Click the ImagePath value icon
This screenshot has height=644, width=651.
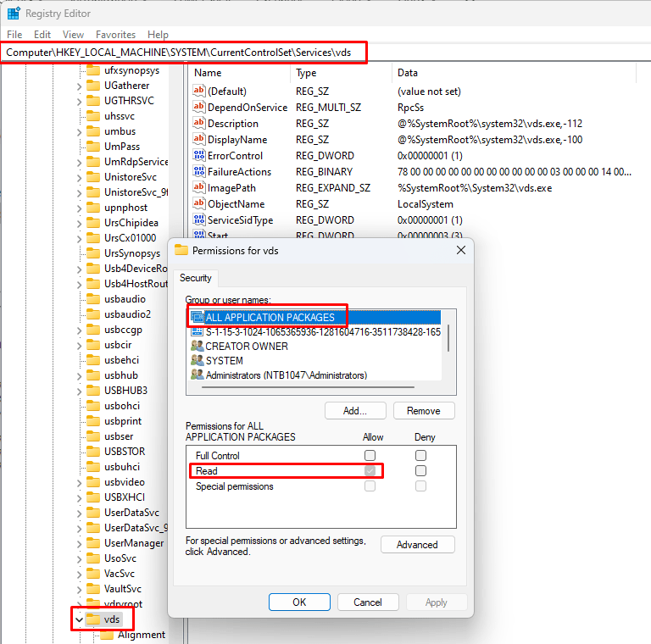click(200, 188)
